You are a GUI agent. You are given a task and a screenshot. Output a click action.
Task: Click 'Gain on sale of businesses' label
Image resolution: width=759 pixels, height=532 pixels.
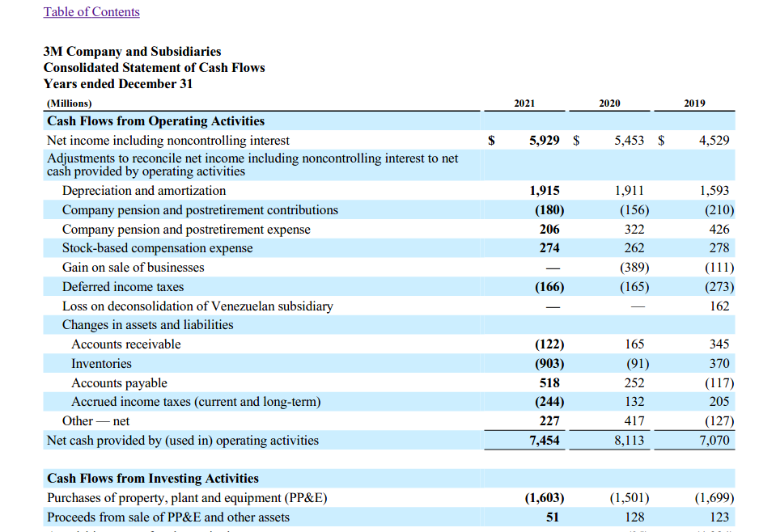tap(134, 268)
